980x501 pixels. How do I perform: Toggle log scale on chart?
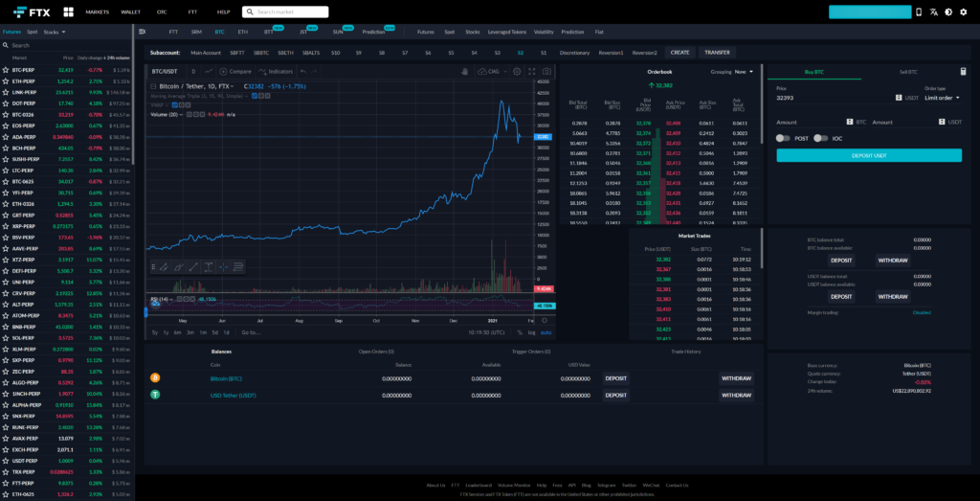531,332
